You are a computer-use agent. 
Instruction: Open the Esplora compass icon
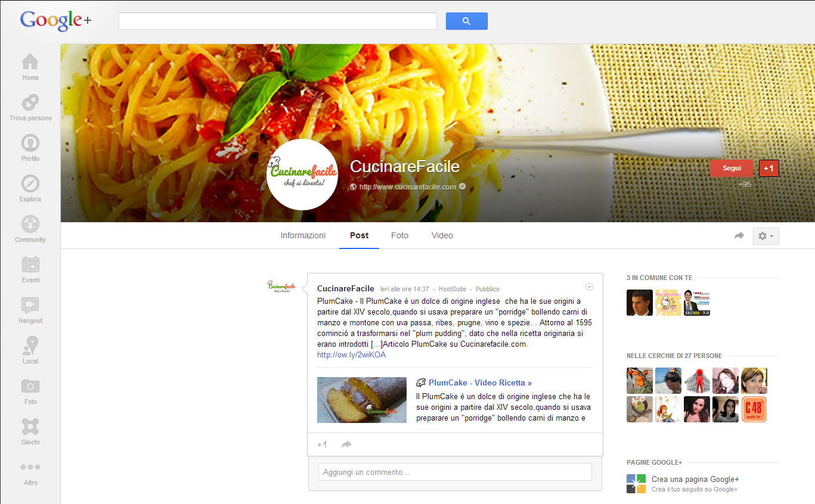(30, 183)
